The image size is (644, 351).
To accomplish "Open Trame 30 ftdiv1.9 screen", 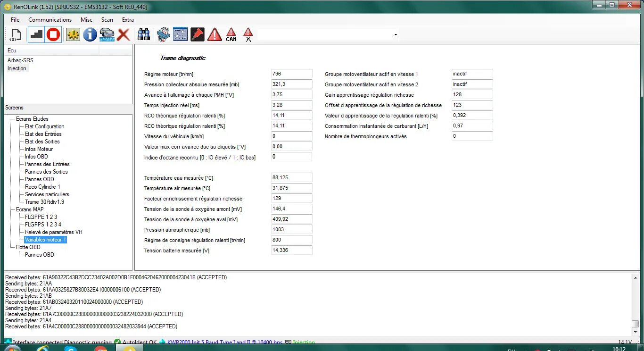I will point(45,202).
